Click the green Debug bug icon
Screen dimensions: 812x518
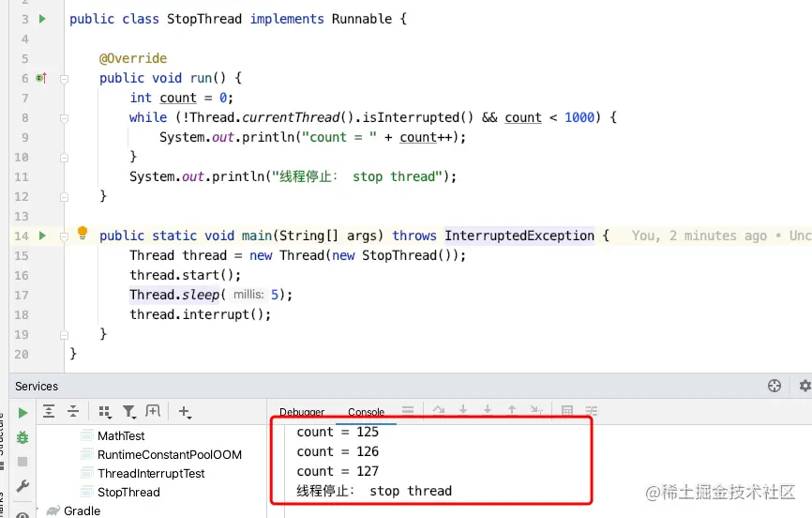pyautogui.click(x=23, y=437)
